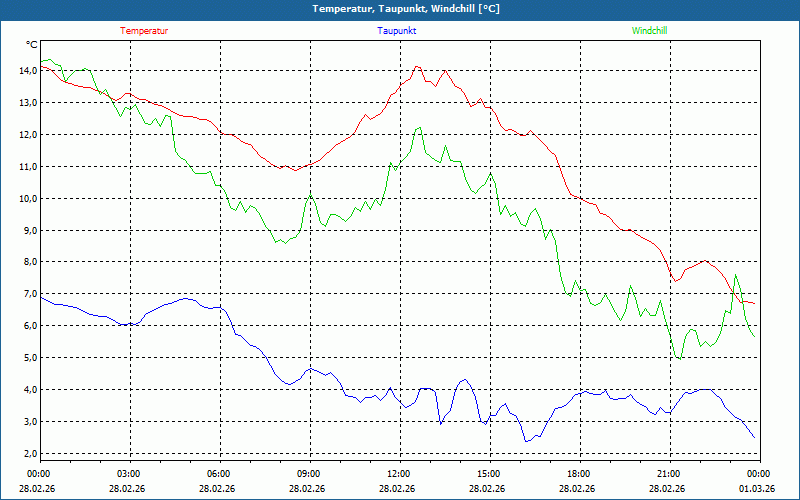This screenshot has height=500, width=800.
Task: Click the green Windchill legend label
Action: 649,30
